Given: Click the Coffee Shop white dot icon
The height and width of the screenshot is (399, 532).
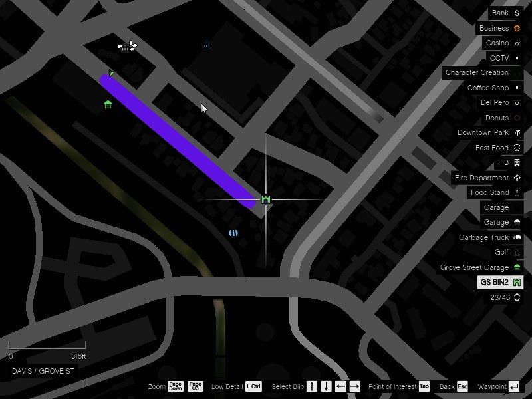Looking at the screenshot, I should 517,88.
